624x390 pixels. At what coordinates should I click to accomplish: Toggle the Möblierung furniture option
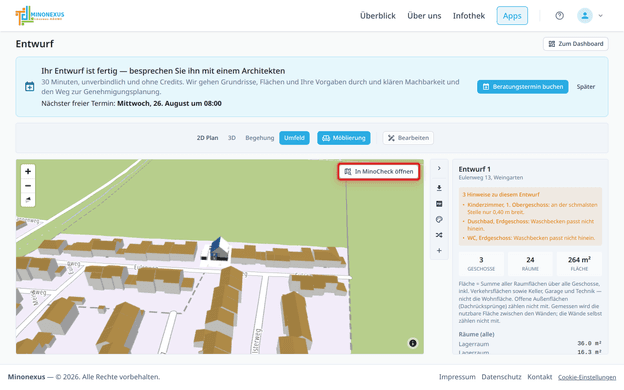click(x=343, y=138)
